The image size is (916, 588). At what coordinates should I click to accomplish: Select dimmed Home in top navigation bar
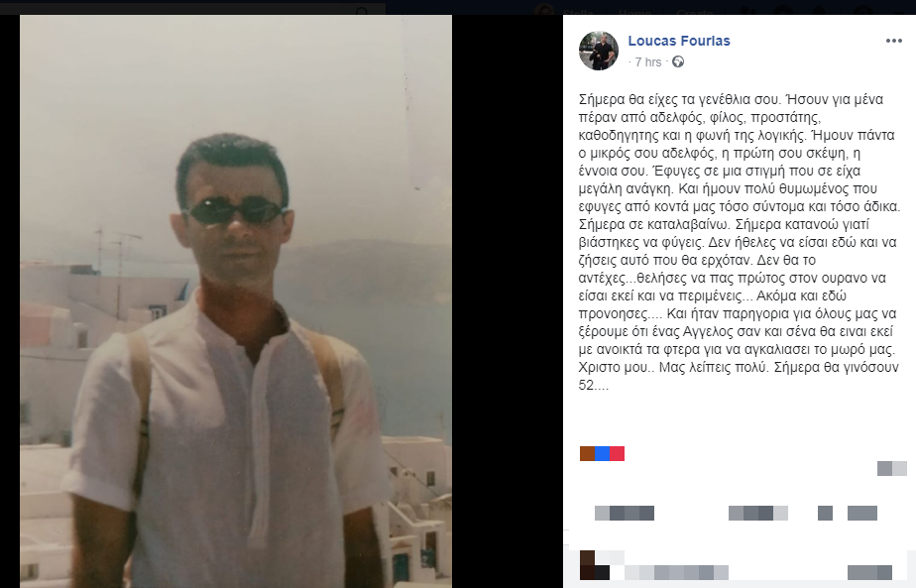point(634,11)
